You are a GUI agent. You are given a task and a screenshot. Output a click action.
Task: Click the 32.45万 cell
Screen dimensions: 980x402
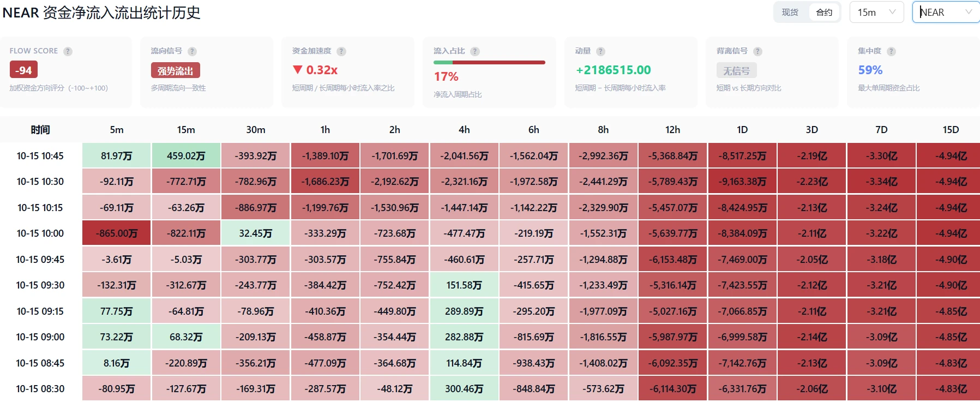coord(256,233)
